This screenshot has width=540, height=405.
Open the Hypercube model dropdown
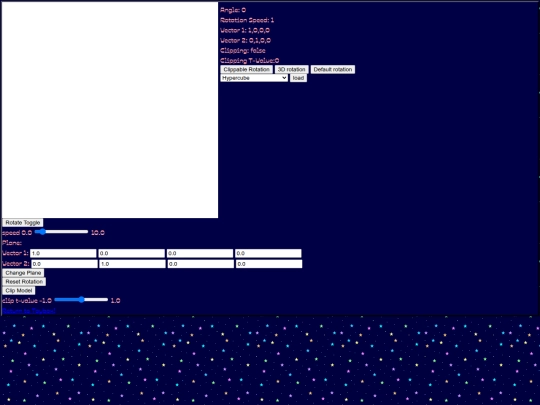[x=254, y=78]
